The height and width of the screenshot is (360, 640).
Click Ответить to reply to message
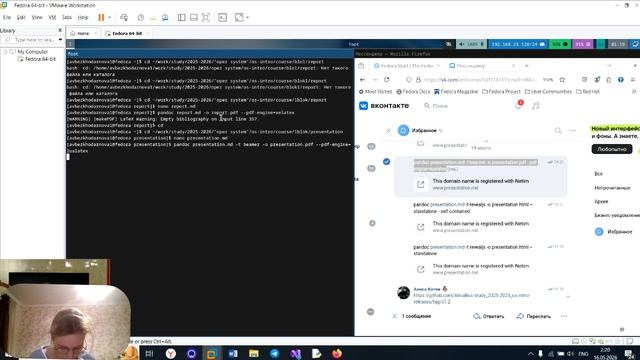tap(489, 316)
